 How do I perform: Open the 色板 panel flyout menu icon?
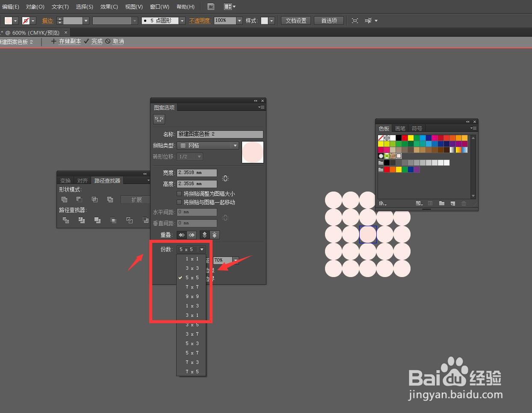(x=473, y=128)
